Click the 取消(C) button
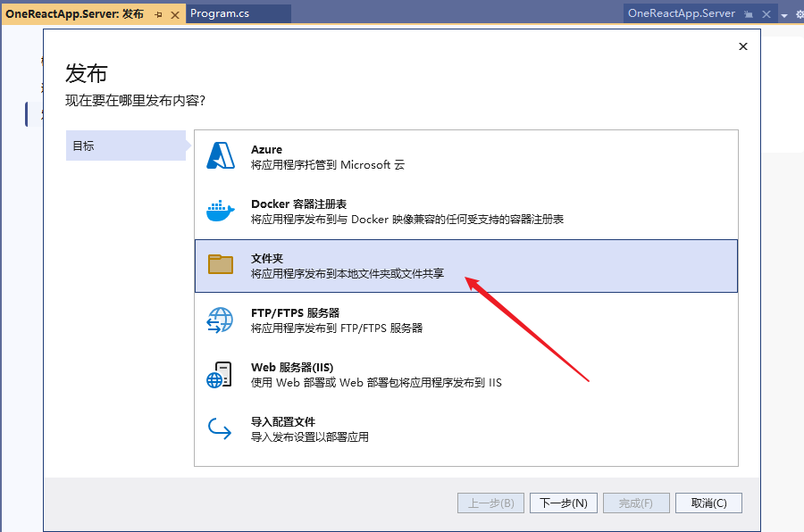Image resolution: width=804 pixels, height=532 pixels. click(708, 503)
